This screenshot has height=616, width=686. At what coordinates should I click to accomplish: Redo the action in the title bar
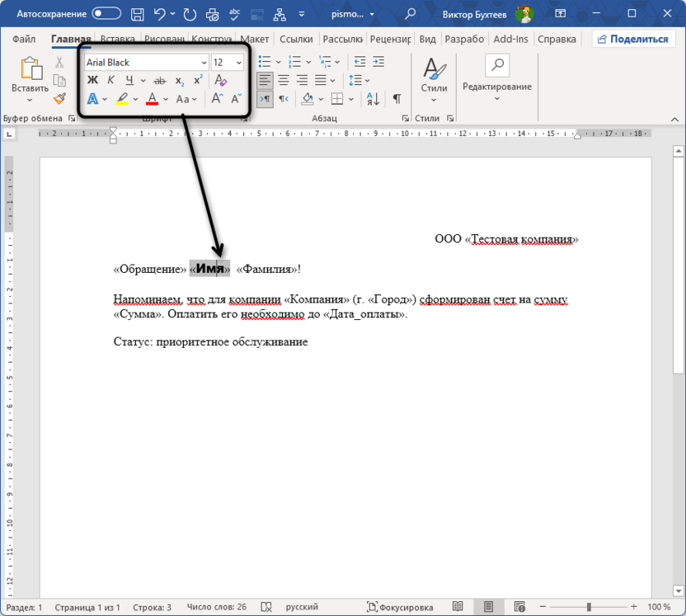(x=190, y=15)
